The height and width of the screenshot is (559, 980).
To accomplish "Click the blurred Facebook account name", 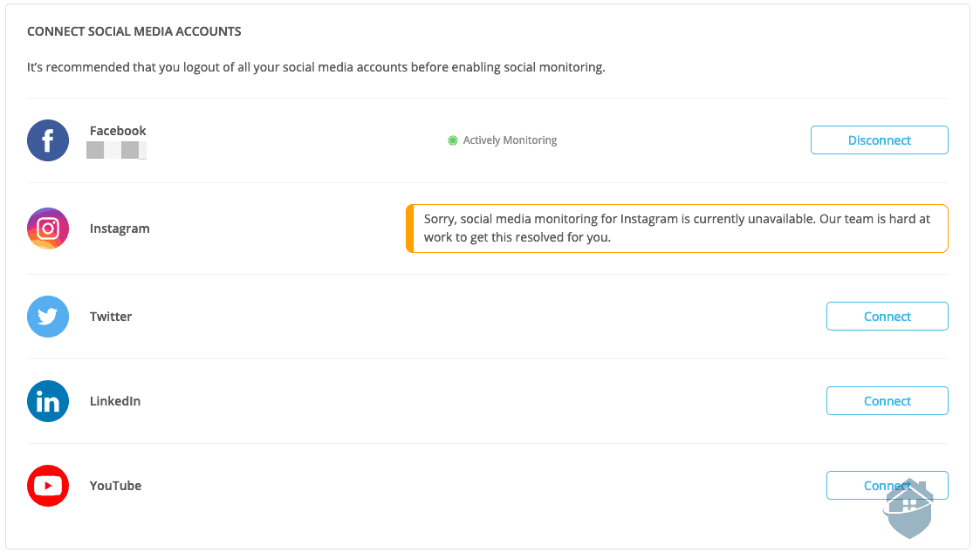I will (x=116, y=151).
